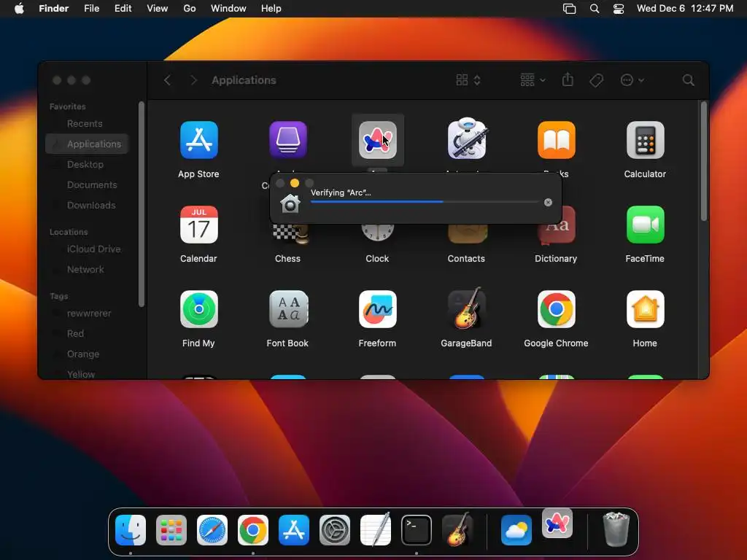Viewport: 747px width, 560px height.
Task: Click the bouncing Arc icon in Dock
Action: pos(557,523)
